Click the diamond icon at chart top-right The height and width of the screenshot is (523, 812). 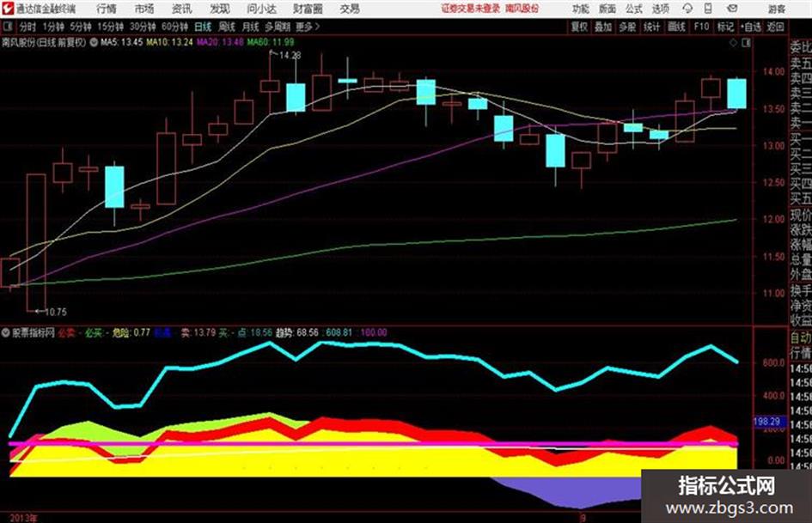tap(733, 43)
